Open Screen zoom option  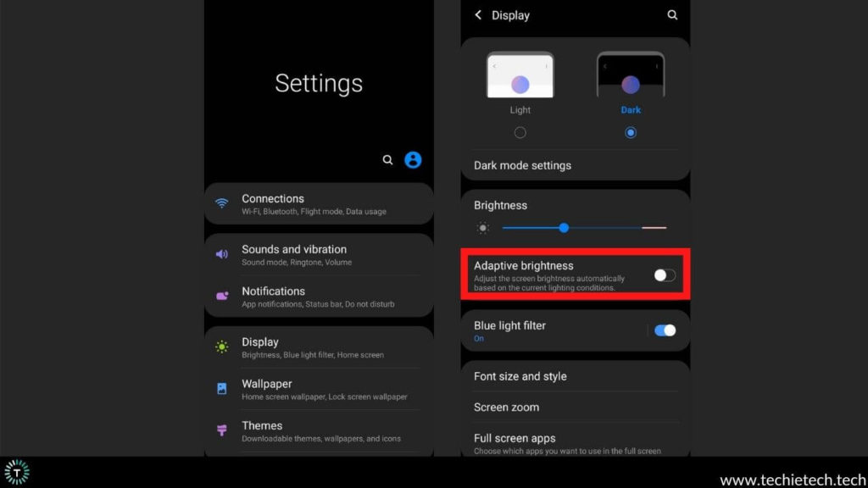(x=576, y=408)
